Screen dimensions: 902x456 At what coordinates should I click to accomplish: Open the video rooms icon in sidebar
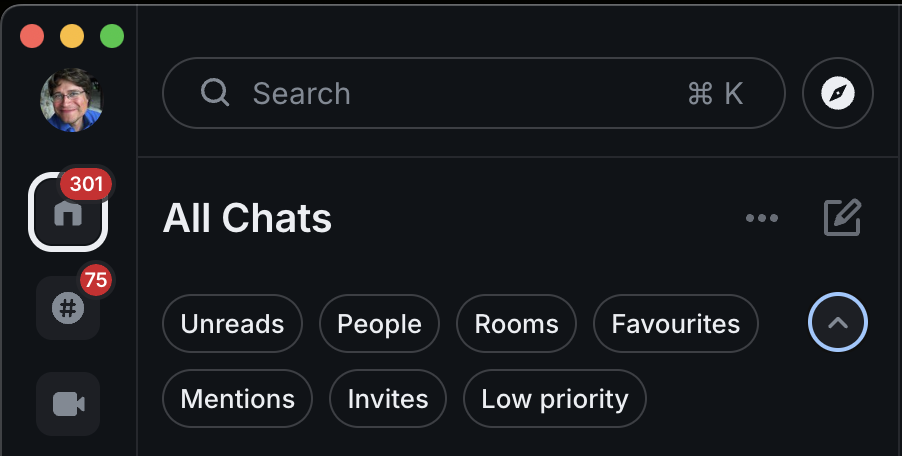(x=68, y=403)
